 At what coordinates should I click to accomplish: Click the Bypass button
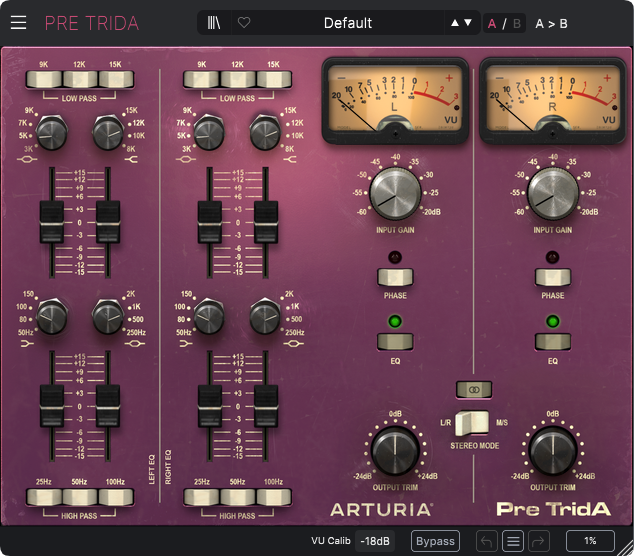click(435, 541)
